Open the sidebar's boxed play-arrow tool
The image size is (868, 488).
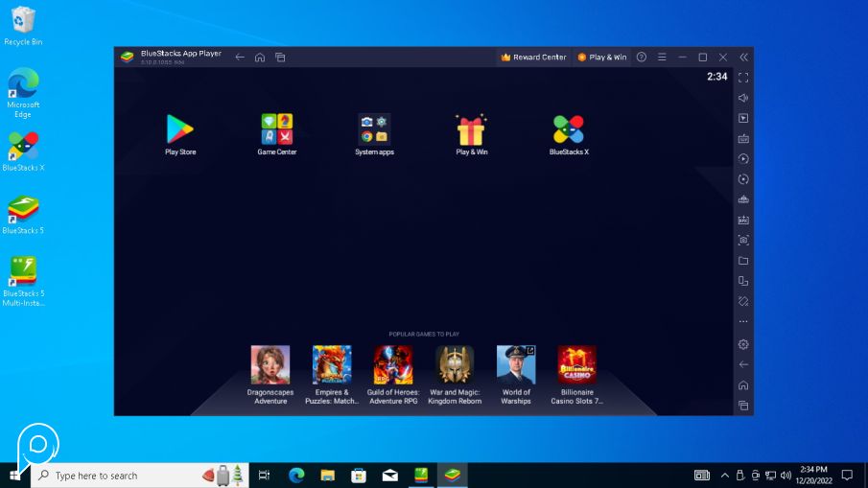point(743,118)
